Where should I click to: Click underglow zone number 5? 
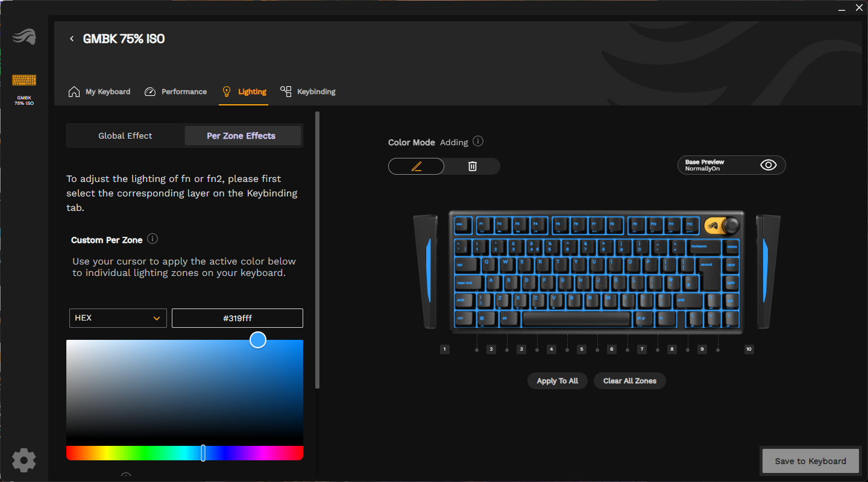click(582, 349)
